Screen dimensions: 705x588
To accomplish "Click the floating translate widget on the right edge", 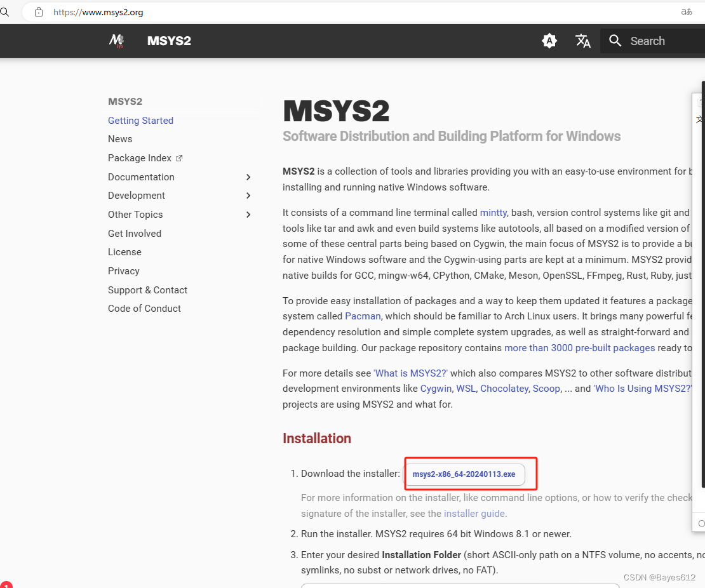I will click(699, 118).
